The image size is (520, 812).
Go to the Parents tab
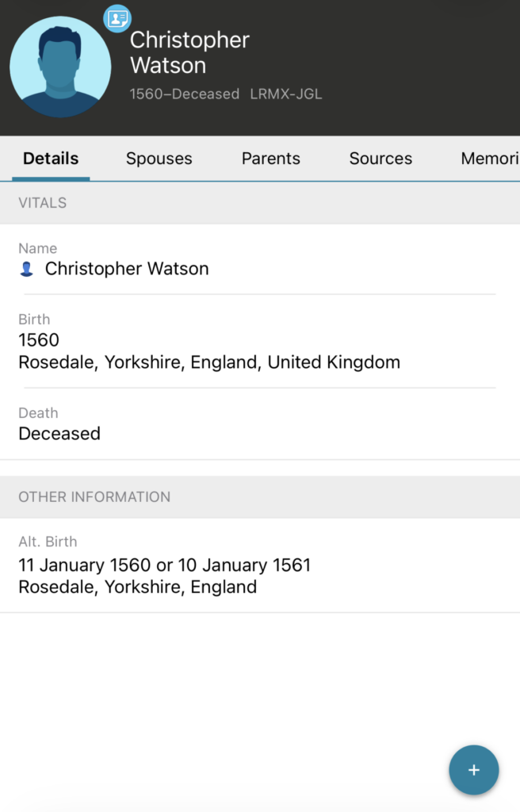tap(270, 159)
